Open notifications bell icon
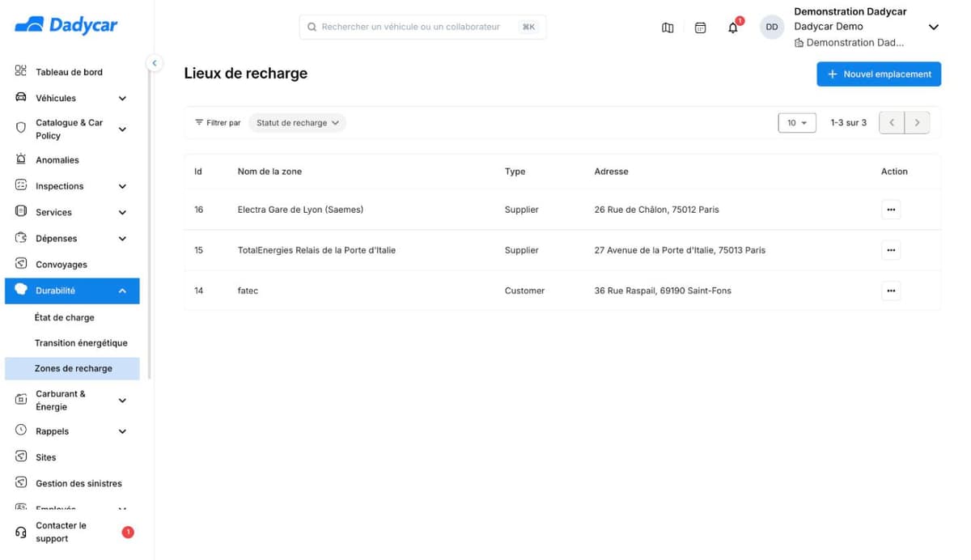Image resolution: width=971 pixels, height=560 pixels. pos(733,28)
